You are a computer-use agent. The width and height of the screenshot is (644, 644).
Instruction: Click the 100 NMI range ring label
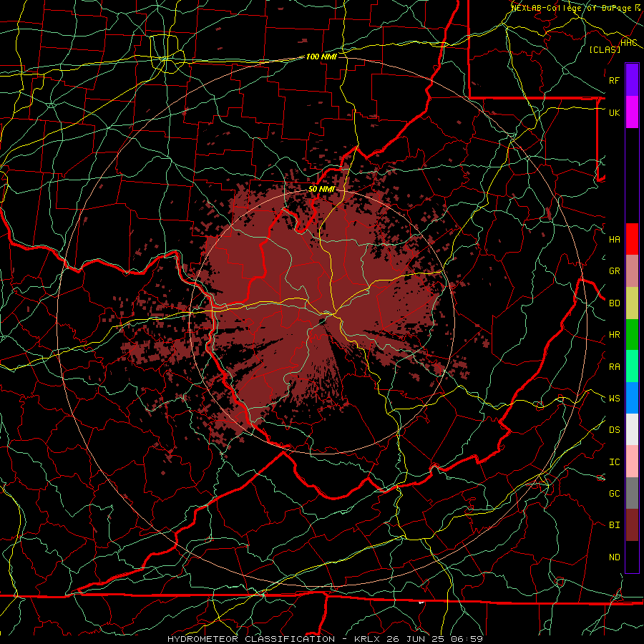tap(321, 57)
